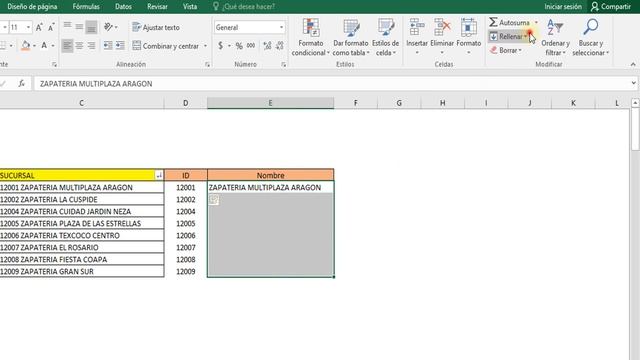The width and height of the screenshot is (640, 360).
Task: Click Combinar y centrar button
Action: (166, 46)
